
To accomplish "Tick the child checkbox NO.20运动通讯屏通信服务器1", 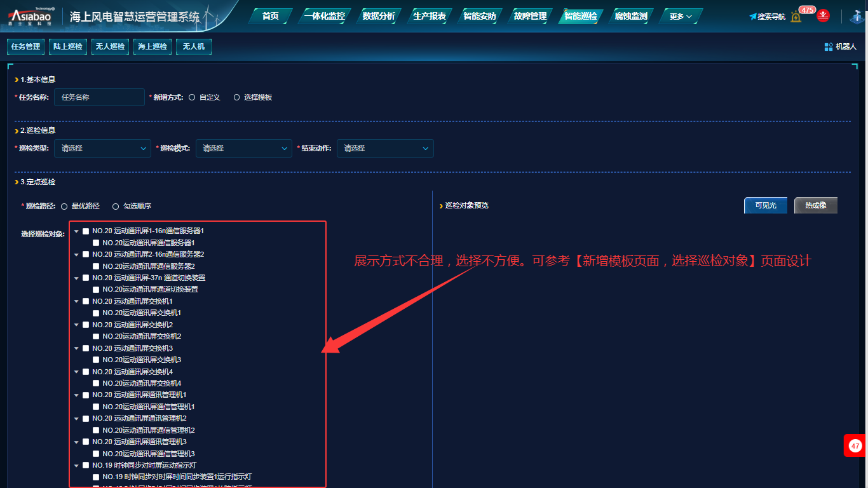I will click(96, 243).
